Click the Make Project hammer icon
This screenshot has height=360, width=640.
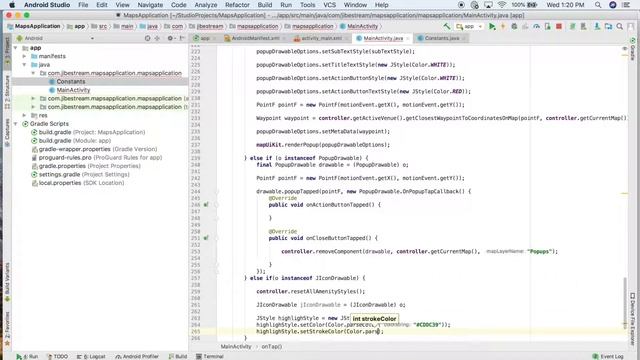[x=447, y=27]
